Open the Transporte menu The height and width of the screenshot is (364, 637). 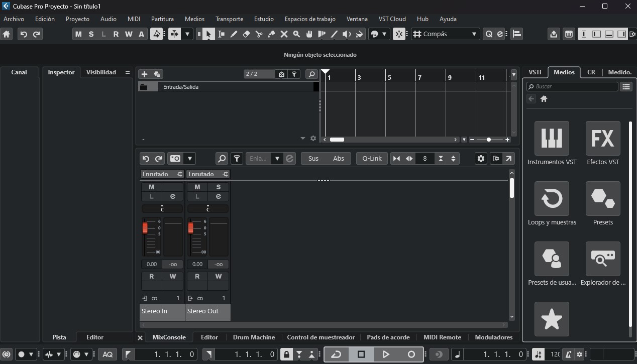tap(229, 19)
